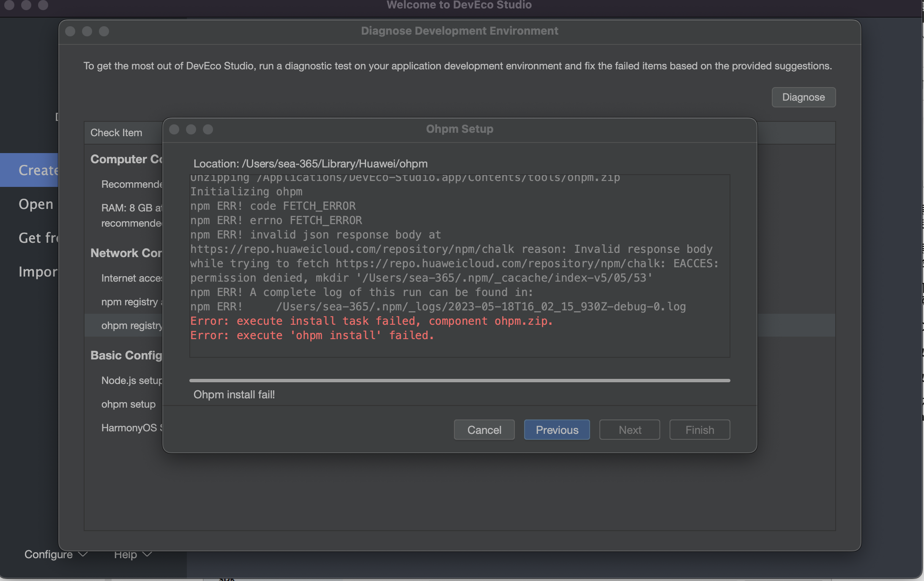Click the Computer Configuration section heading
This screenshot has width=924, height=581.
(126, 159)
